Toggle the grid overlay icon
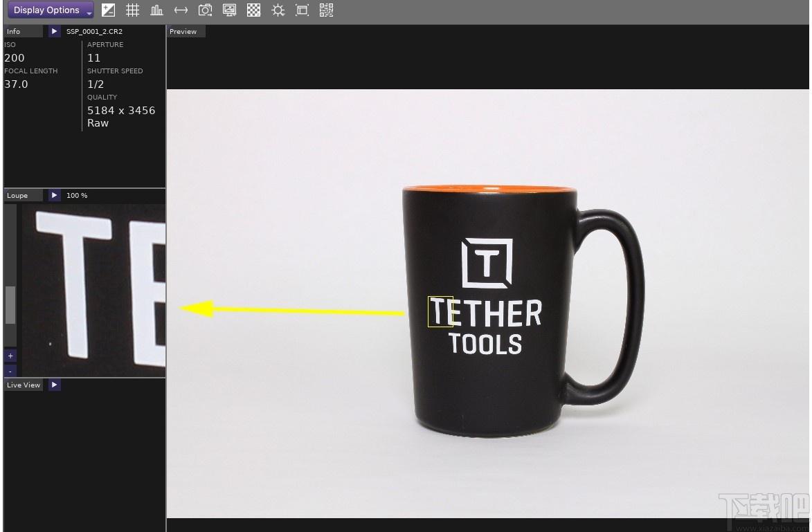Viewport: 812px width, 532px height. pos(133,10)
